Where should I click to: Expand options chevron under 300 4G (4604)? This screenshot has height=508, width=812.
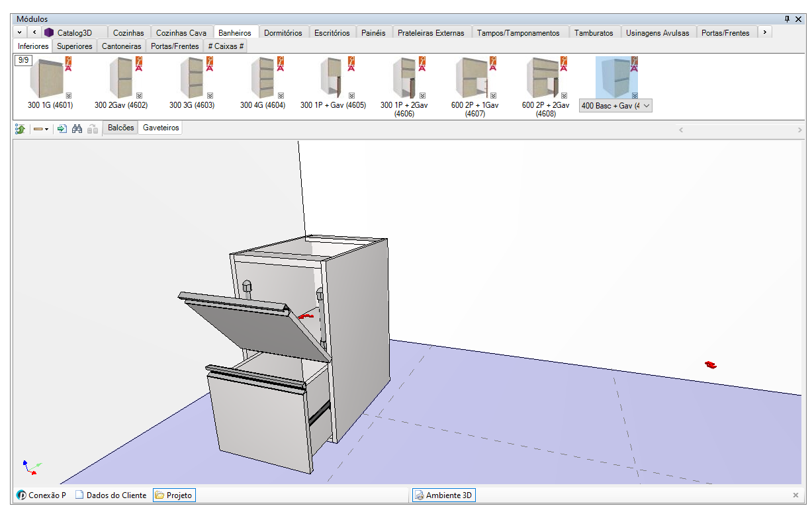(x=281, y=95)
